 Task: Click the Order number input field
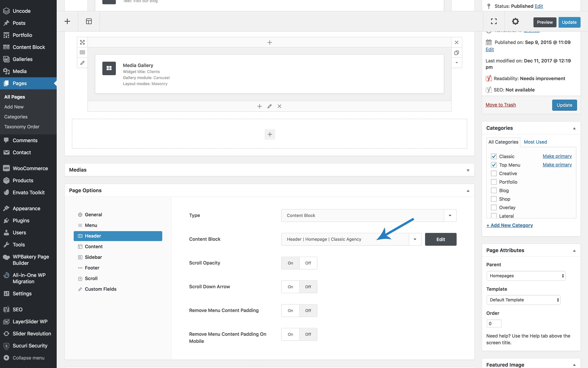[x=494, y=323]
